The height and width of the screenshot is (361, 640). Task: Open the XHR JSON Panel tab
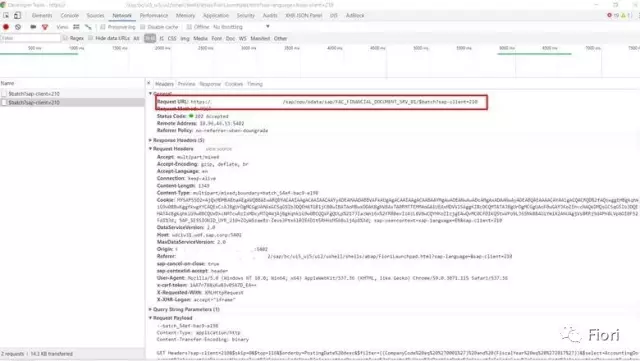coord(304,16)
